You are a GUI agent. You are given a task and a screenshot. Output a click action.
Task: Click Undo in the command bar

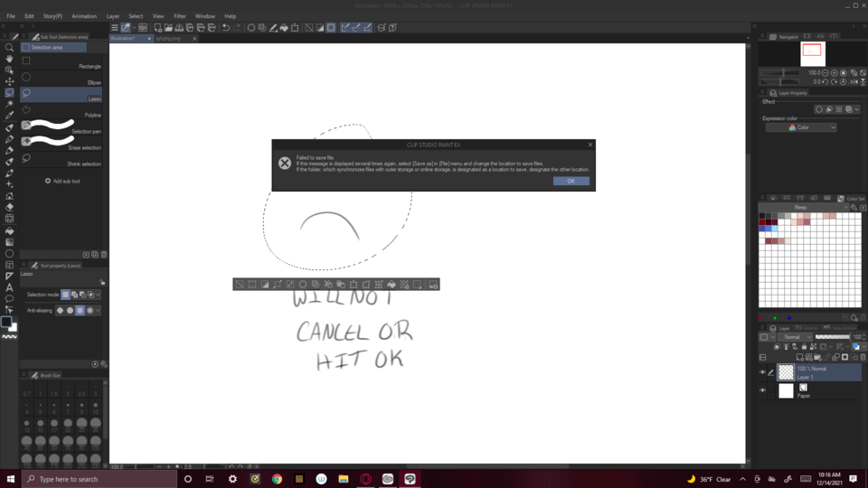tap(226, 28)
